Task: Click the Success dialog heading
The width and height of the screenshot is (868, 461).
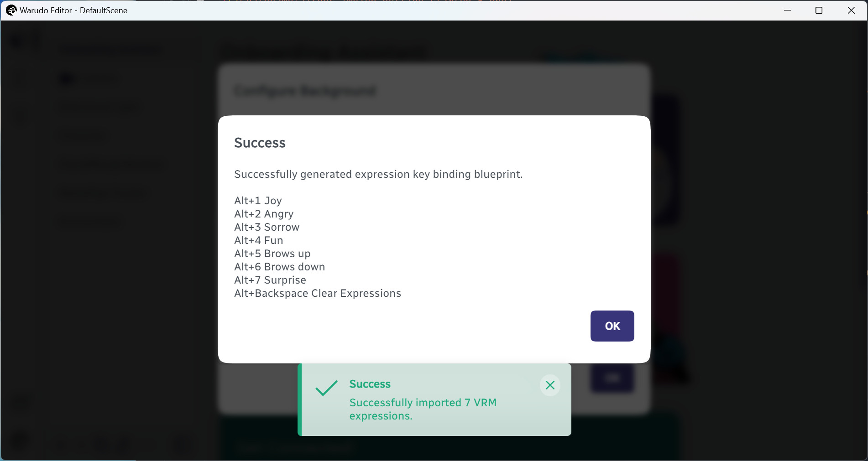Action: click(x=260, y=143)
